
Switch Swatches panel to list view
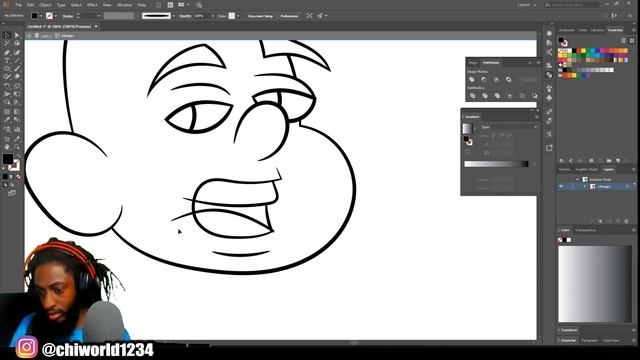tap(624, 40)
